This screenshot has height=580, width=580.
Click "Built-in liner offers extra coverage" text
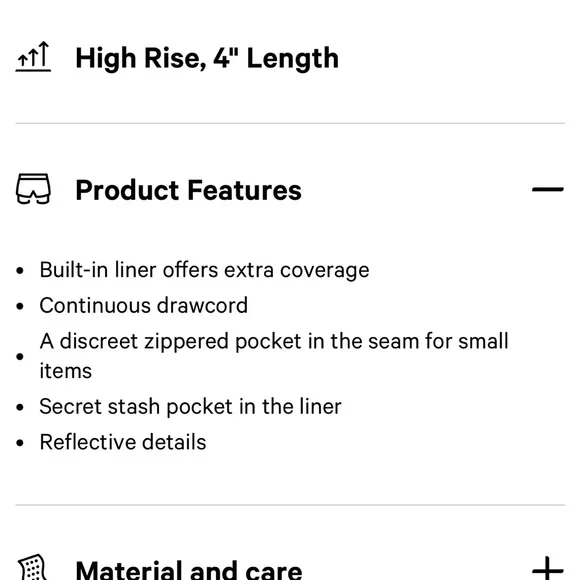click(x=204, y=270)
